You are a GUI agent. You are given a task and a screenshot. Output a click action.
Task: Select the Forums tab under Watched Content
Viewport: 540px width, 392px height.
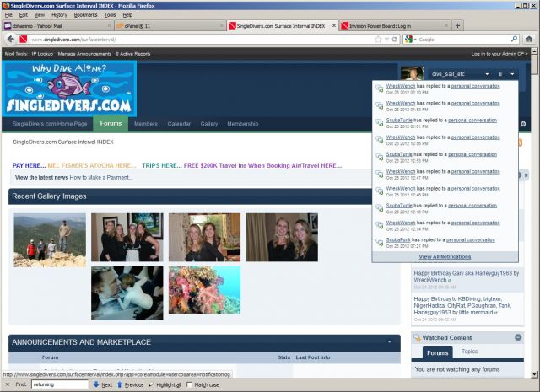[437, 352]
